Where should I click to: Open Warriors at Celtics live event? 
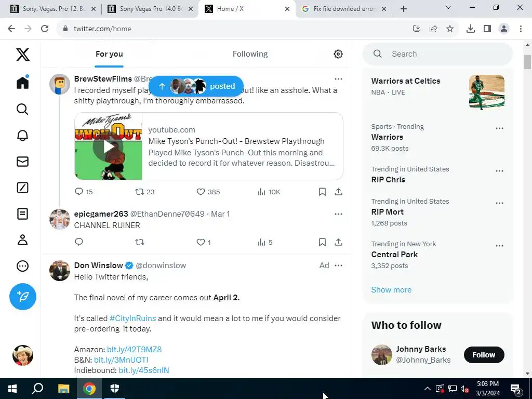[437, 91]
